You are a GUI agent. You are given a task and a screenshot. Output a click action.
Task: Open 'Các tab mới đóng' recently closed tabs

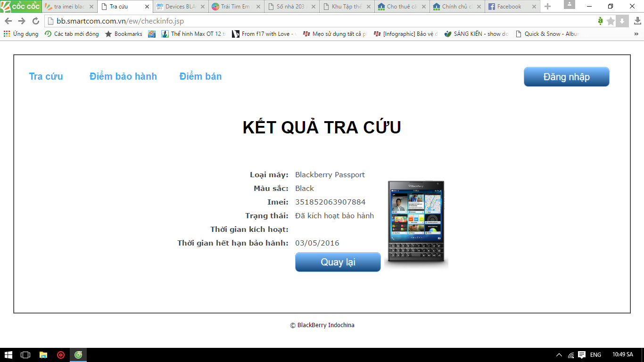[72, 34]
